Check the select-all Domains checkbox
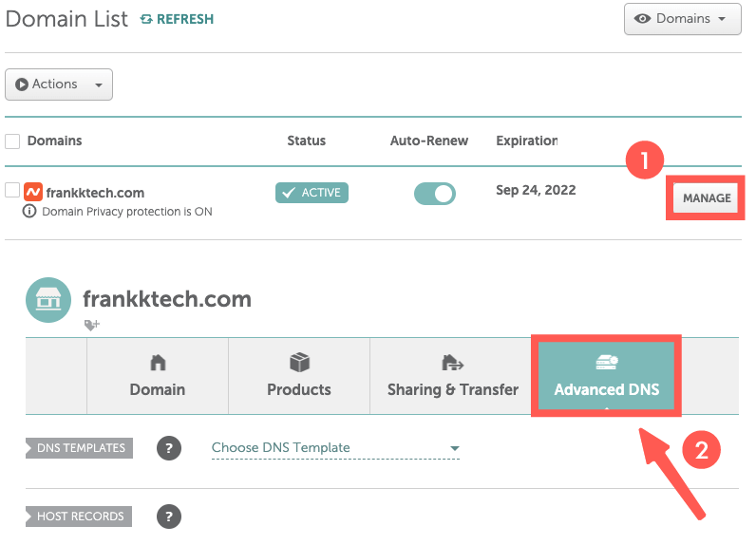This screenshot has width=756, height=545. point(12,141)
